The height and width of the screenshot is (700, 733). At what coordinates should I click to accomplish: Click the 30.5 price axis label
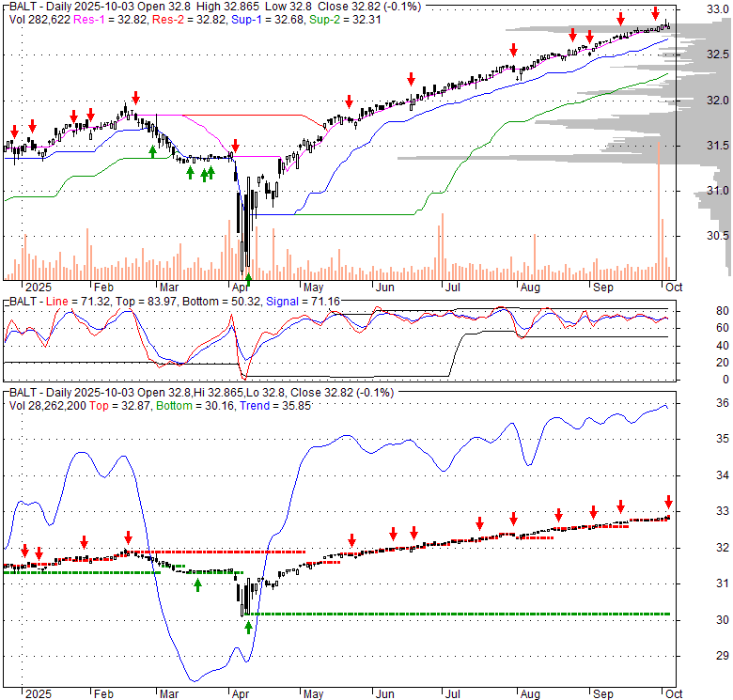pyautogui.click(x=718, y=236)
